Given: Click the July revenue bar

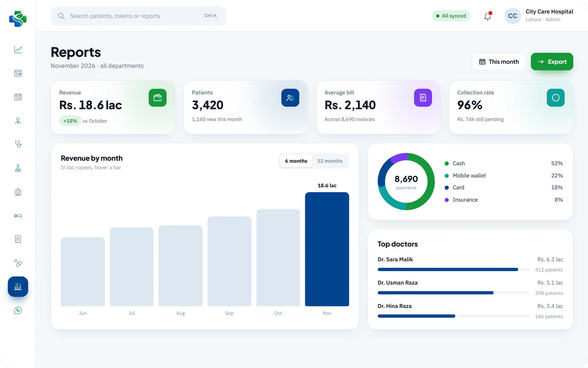Looking at the screenshot, I should [132, 267].
